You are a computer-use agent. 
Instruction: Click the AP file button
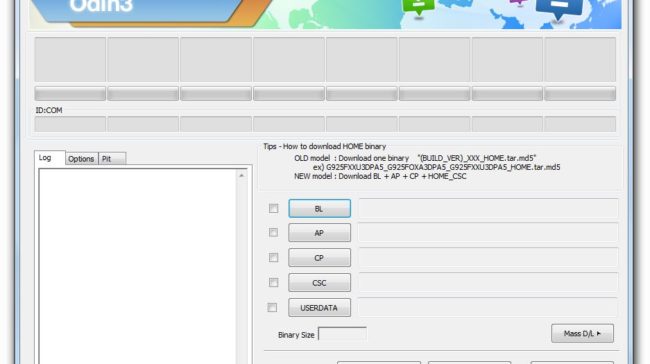319,233
